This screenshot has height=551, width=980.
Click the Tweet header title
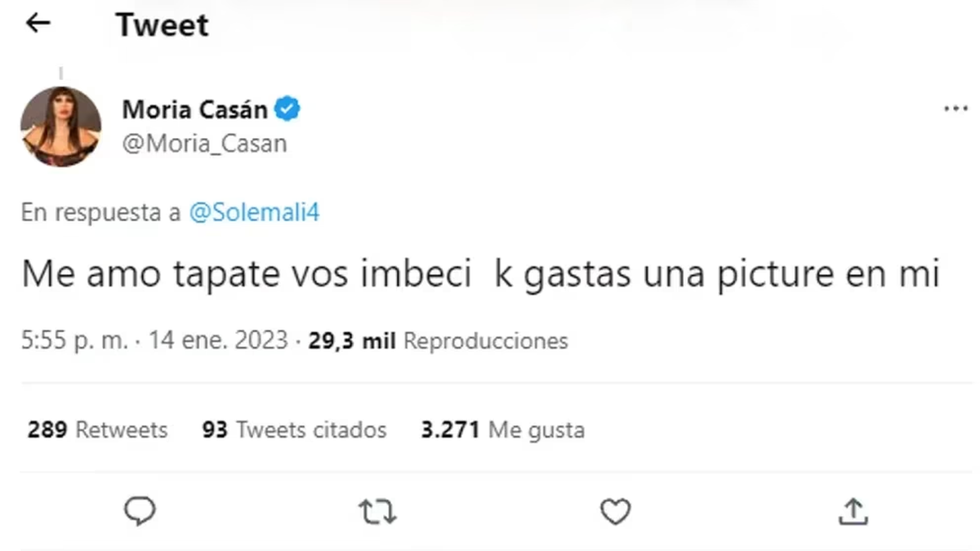tap(163, 24)
